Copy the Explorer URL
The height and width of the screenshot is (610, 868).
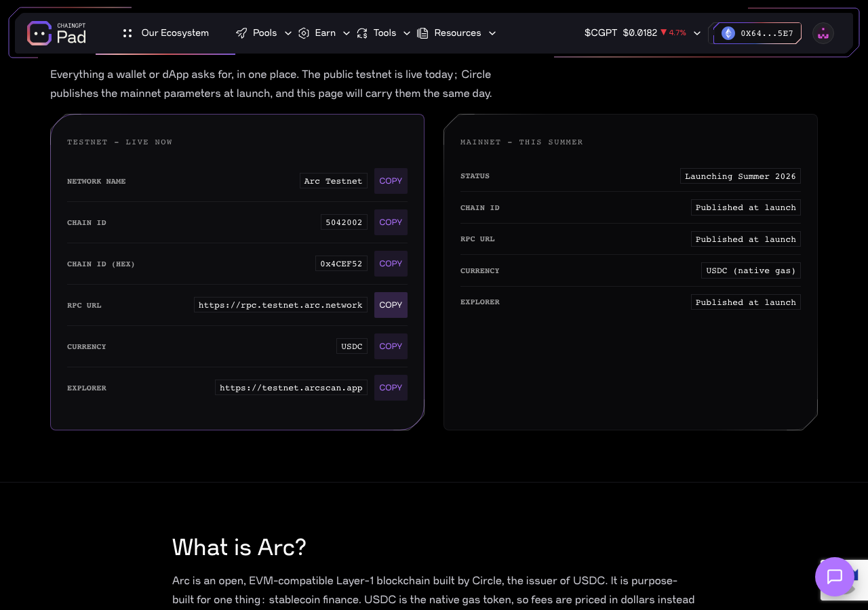pos(391,388)
